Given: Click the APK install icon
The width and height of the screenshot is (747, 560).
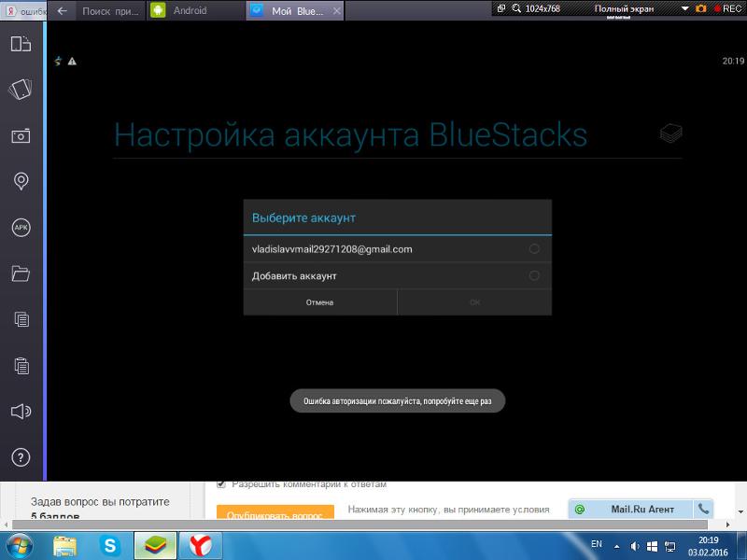Looking at the screenshot, I should click(x=21, y=227).
